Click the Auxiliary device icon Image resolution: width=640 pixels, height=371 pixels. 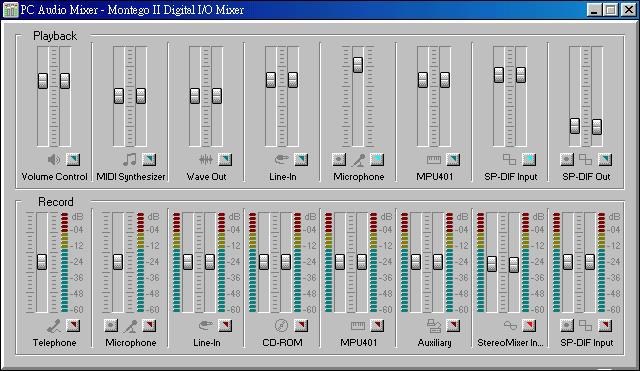(434, 326)
